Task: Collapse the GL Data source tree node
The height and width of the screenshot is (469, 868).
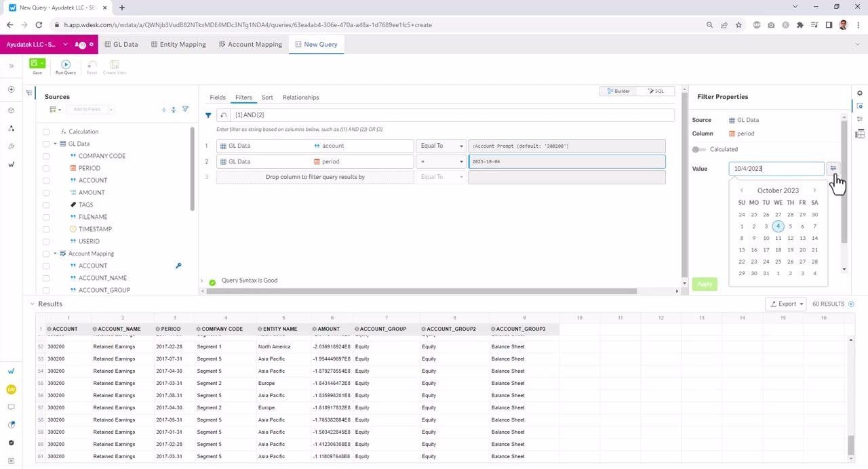Action: click(55, 144)
